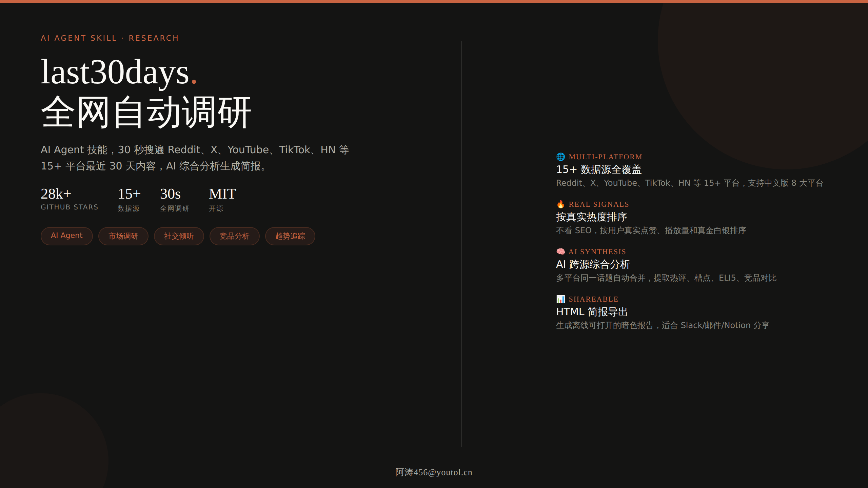Click the 15+ 数据源全覆盖 heading
868x488 pixels.
(x=599, y=169)
